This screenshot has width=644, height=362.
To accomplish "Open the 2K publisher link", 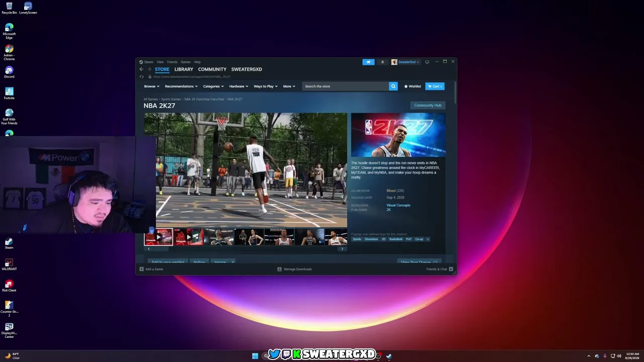I will [388, 210].
